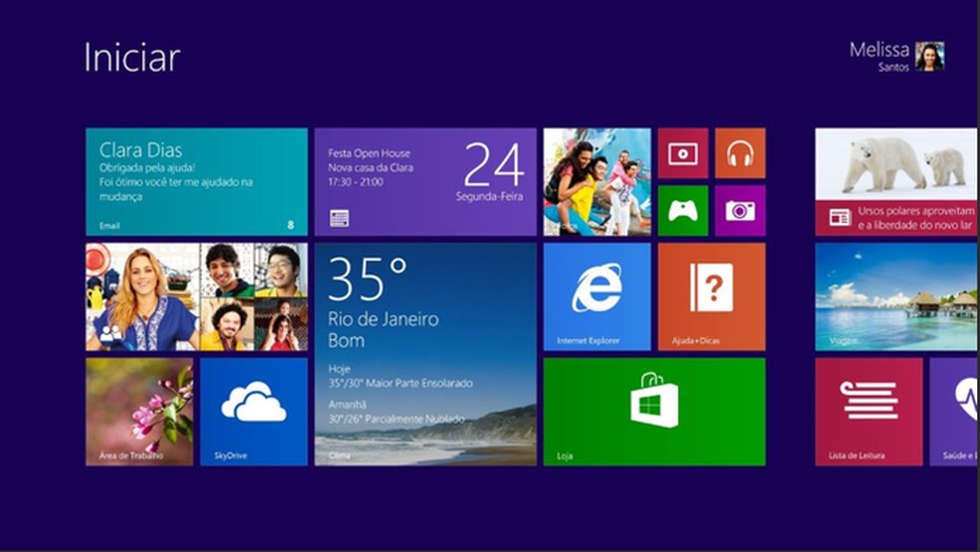The height and width of the screenshot is (552, 980).
Task: Open the Área de Trabalho desktop tile
Action: 139,412
